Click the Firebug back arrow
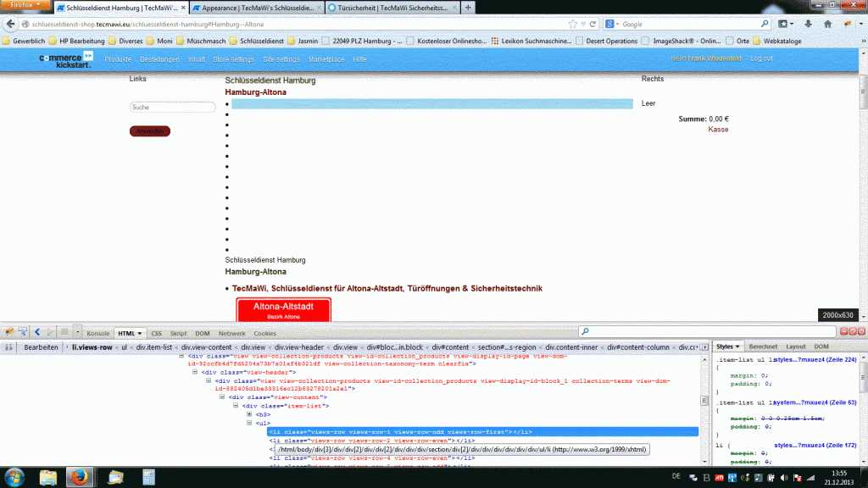 (x=36, y=333)
